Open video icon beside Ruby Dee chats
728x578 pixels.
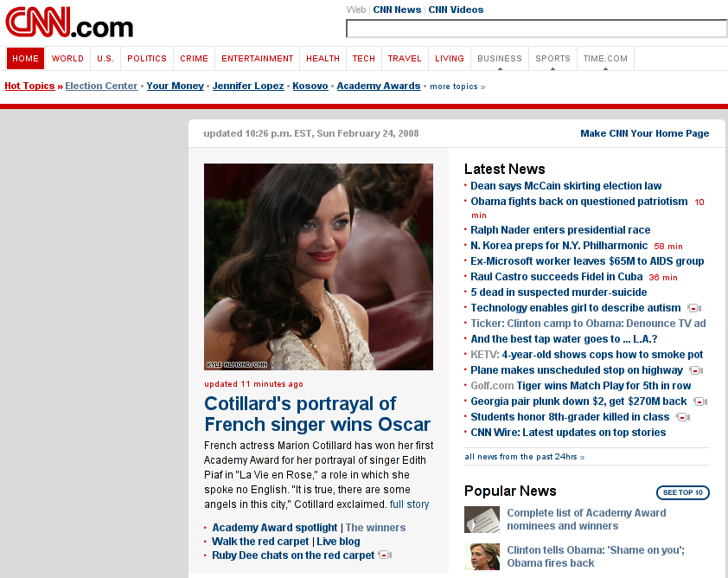(385, 556)
